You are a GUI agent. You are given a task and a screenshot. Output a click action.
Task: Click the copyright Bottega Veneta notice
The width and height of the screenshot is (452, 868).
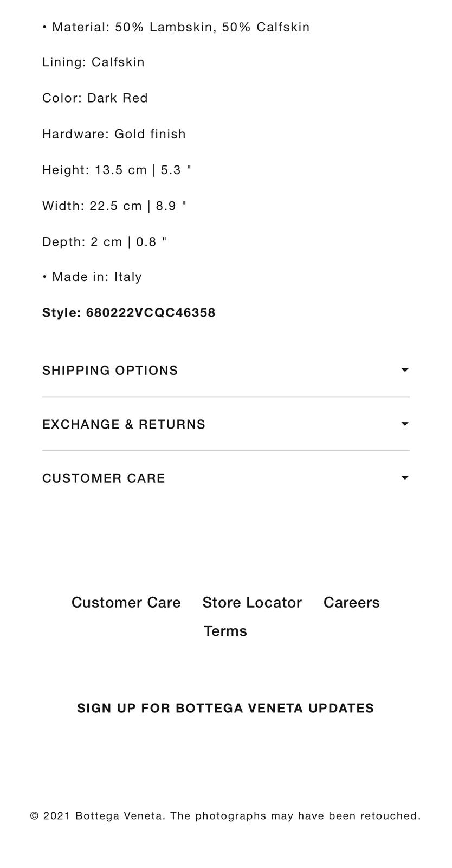(225, 816)
